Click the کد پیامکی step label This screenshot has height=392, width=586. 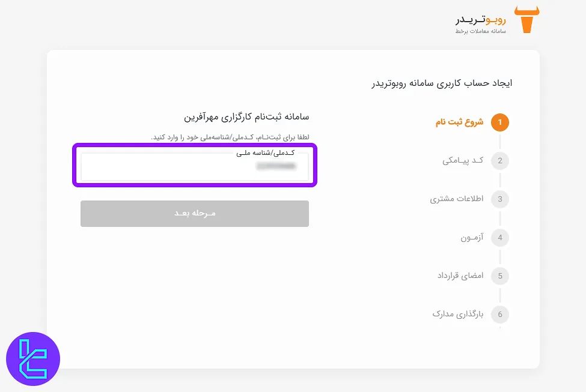463,160
